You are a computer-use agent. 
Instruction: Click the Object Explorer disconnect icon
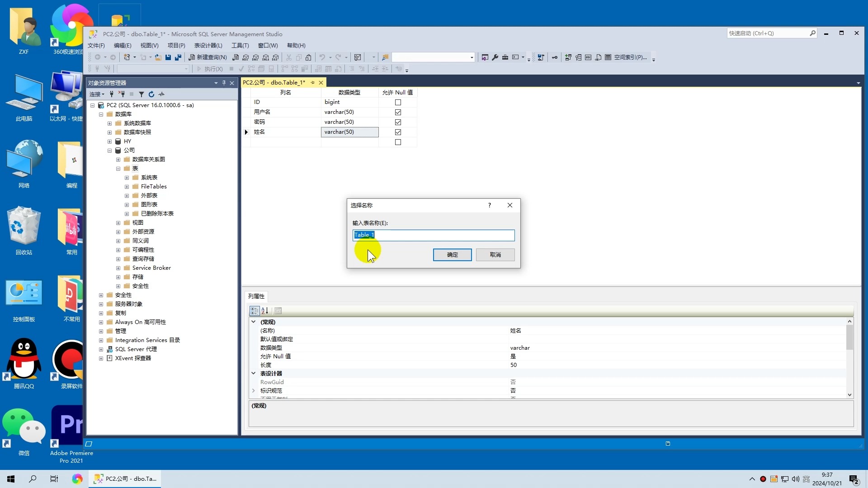coord(122,94)
